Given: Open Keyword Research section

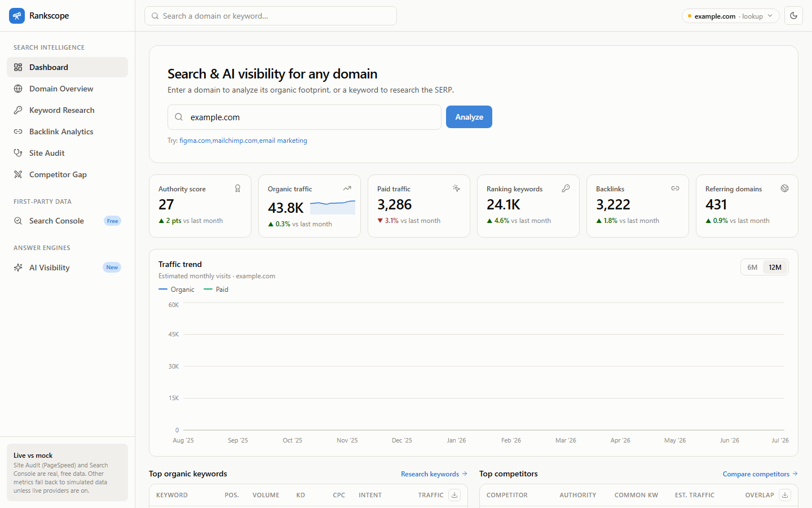Looking at the screenshot, I should (67, 110).
